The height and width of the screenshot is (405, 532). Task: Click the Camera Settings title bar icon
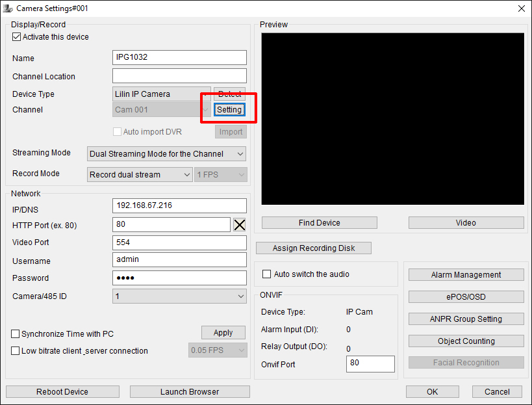tap(8, 8)
